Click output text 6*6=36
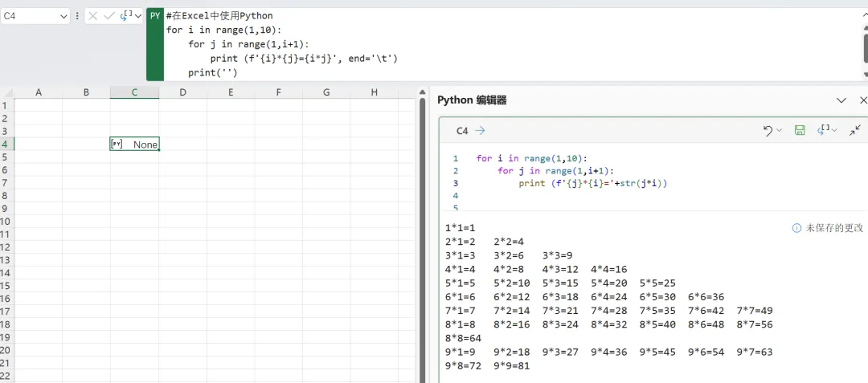The width and height of the screenshot is (868, 383). tap(706, 297)
